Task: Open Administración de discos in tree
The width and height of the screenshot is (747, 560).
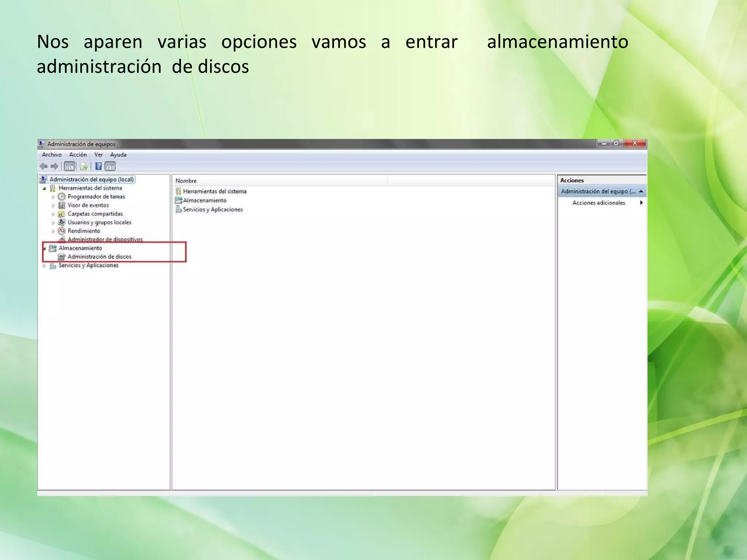Action: pyautogui.click(x=99, y=257)
